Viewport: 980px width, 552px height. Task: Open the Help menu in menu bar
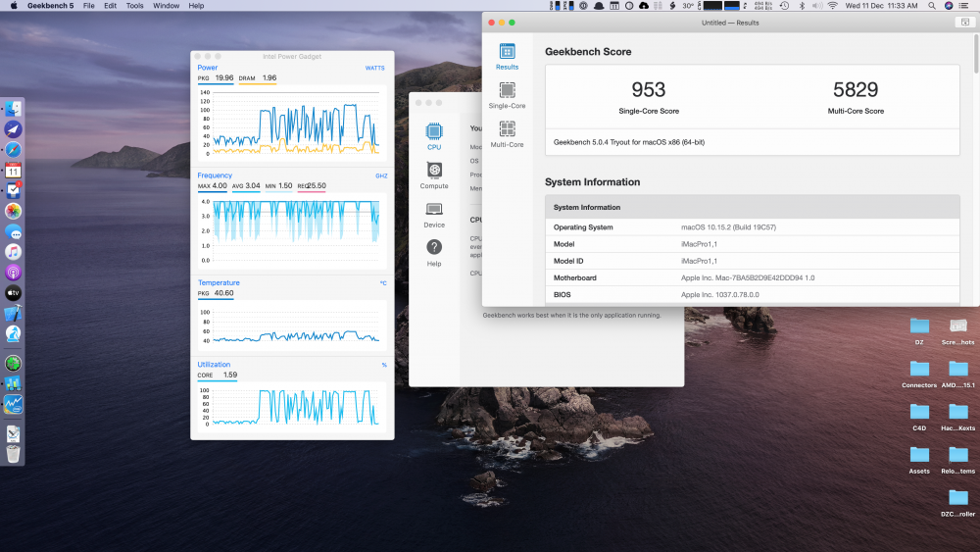click(196, 6)
